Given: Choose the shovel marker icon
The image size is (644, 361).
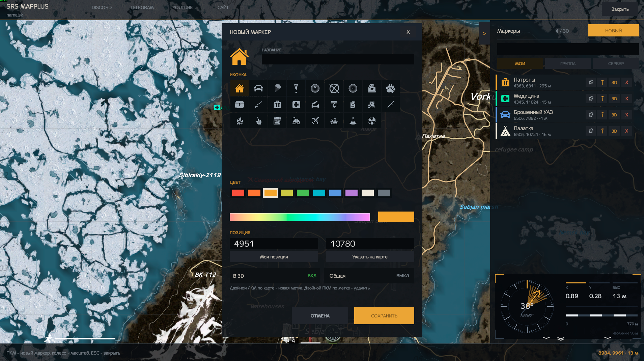Looking at the screenshot, I should pos(258,121).
